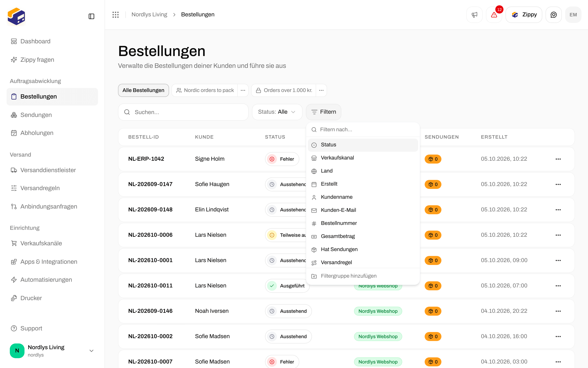Open Automatisierungen in sidebar
588x368 pixels.
(x=52, y=280)
